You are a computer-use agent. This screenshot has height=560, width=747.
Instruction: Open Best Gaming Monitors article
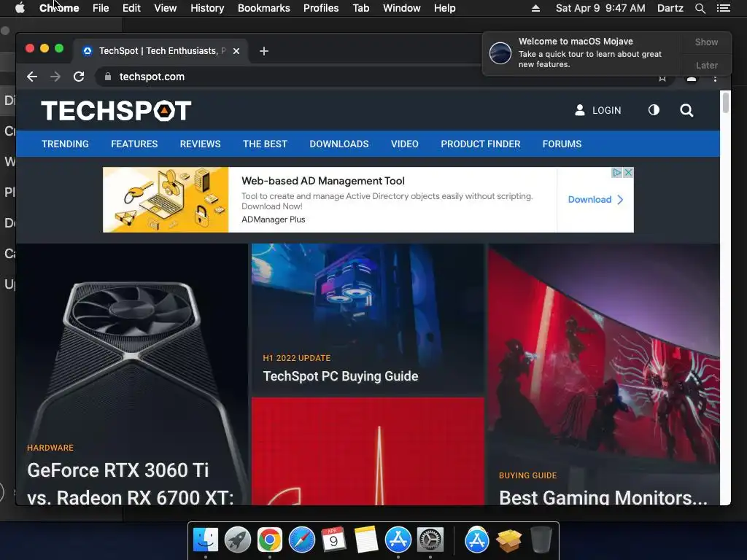(x=603, y=497)
